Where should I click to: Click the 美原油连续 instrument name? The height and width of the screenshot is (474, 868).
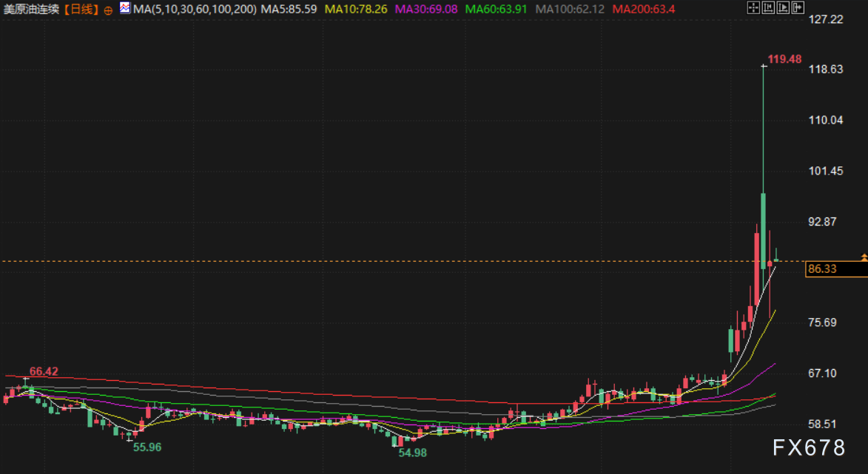pos(31,10)
